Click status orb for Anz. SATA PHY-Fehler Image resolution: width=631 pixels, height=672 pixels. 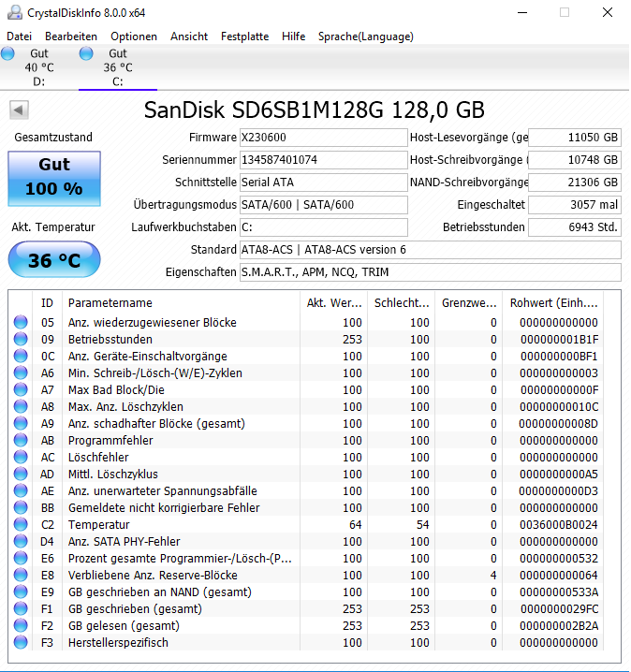pyautogui.click(x=21, y=541)
